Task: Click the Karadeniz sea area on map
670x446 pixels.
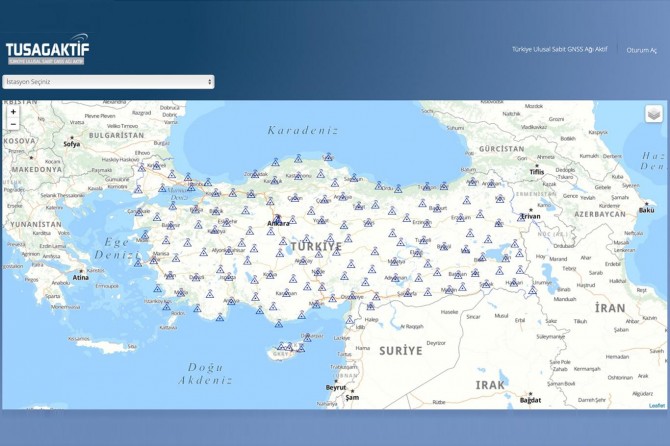Action: 300,130
